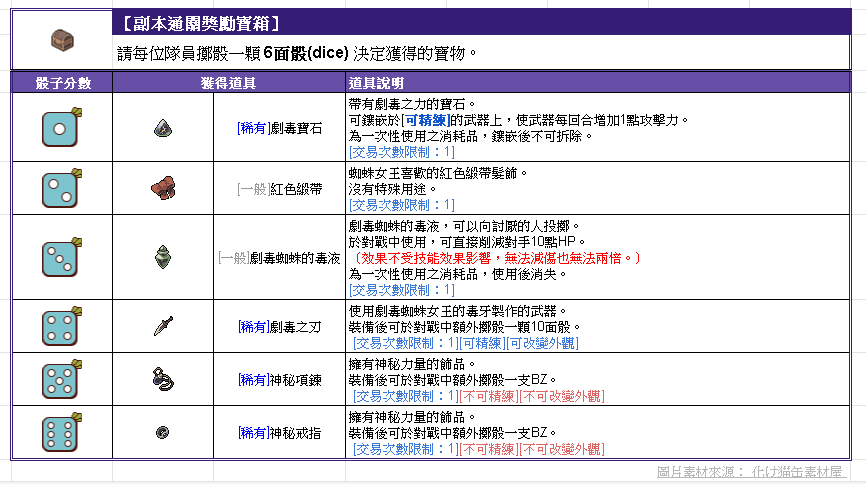Click the blue [可精鍊] text in the gemstone description
The height and width of the screenshot is (484, 866).
click(425, 120)
